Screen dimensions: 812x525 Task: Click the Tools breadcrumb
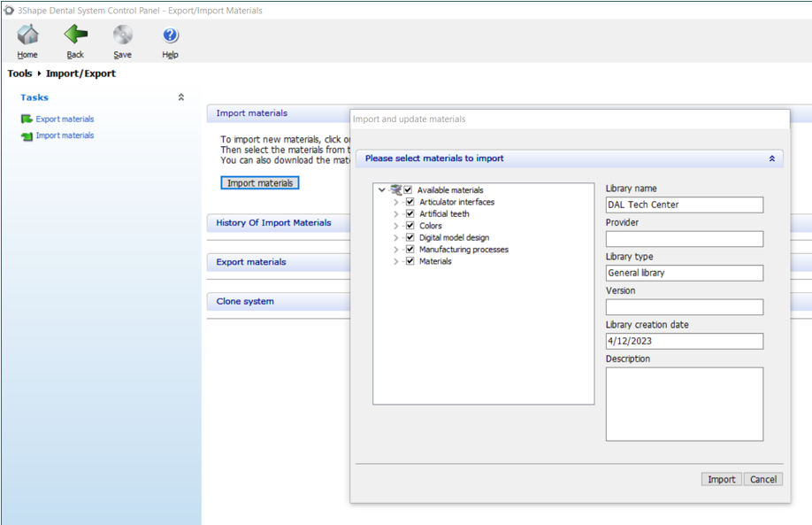tap(19, 73)
